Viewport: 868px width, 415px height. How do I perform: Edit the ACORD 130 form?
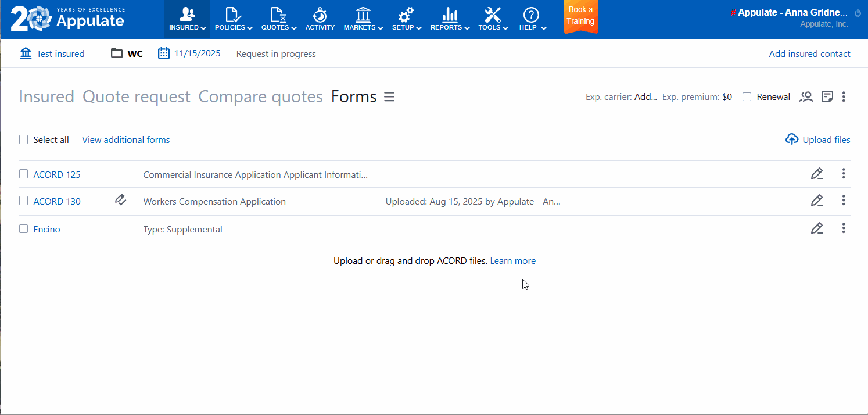click(x=817, y=201)
